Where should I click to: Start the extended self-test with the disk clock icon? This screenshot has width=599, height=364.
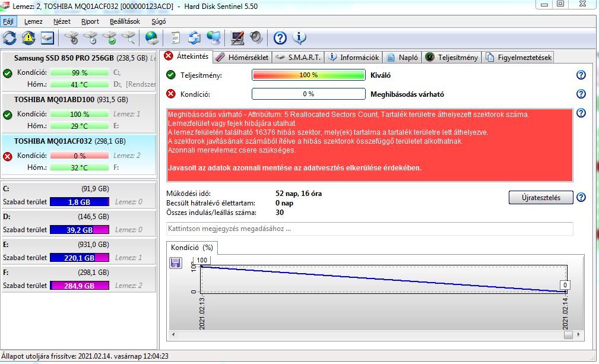point(90,38)
